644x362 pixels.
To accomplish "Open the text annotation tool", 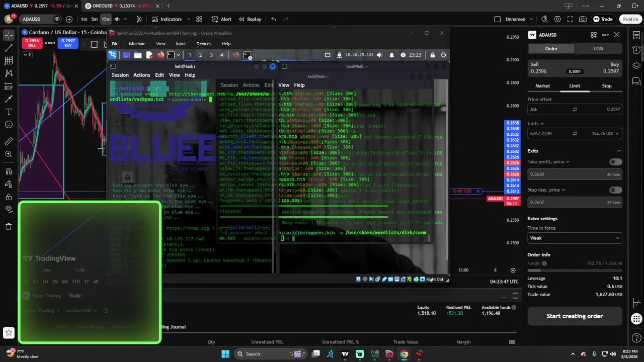I will (x=9, y=112).
